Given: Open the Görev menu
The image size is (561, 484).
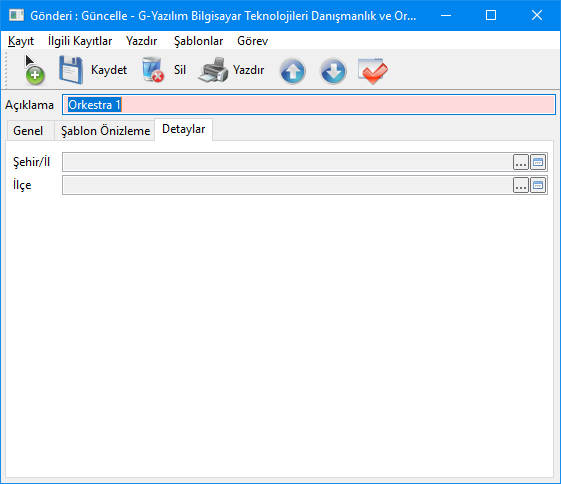Looking at the screenshot, I should point(252,41).
